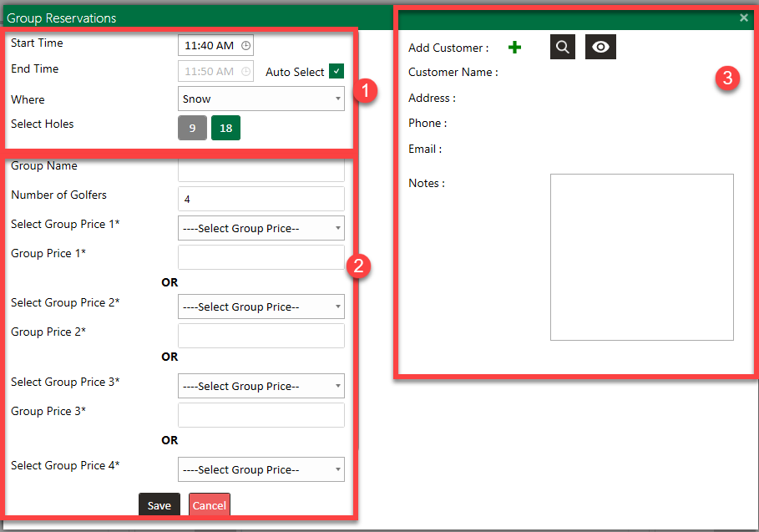The image size is (759, 532).
Task: Expand the Select Group Price 1 dropdown
Action: [261, 228]
